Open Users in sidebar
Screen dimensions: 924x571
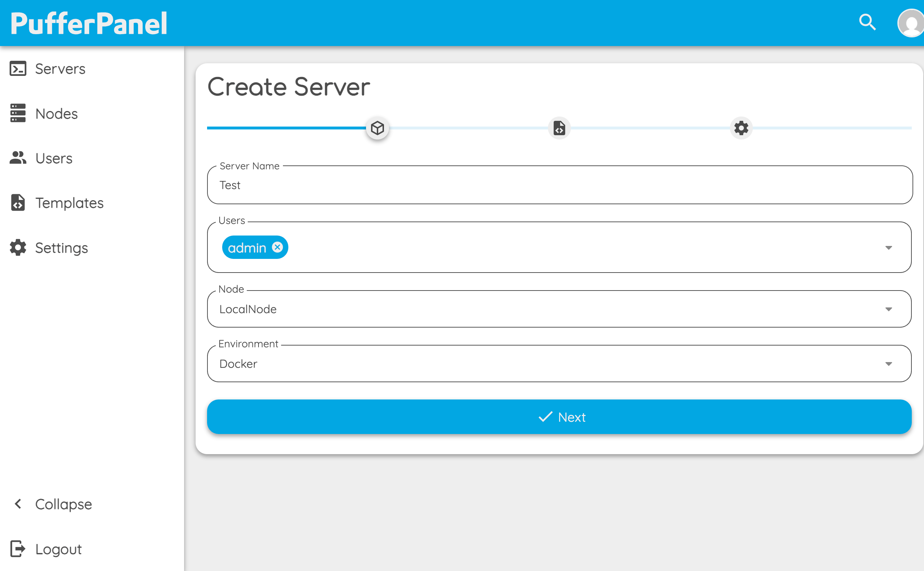point(54,158)
